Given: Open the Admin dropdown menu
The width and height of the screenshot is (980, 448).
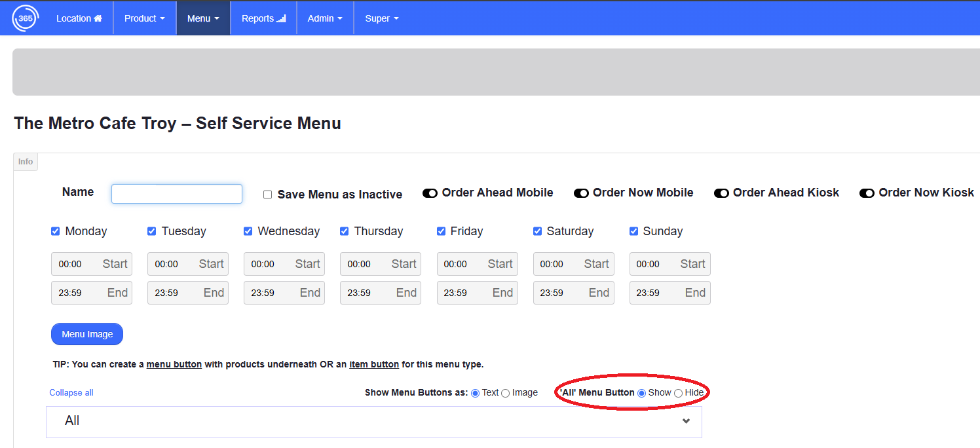Looking at the screenshot, I should coord(325,18).
